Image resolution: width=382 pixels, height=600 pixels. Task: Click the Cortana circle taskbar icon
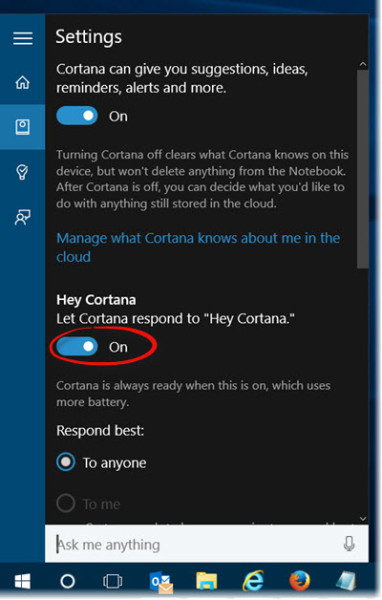[x=68, y=581]
